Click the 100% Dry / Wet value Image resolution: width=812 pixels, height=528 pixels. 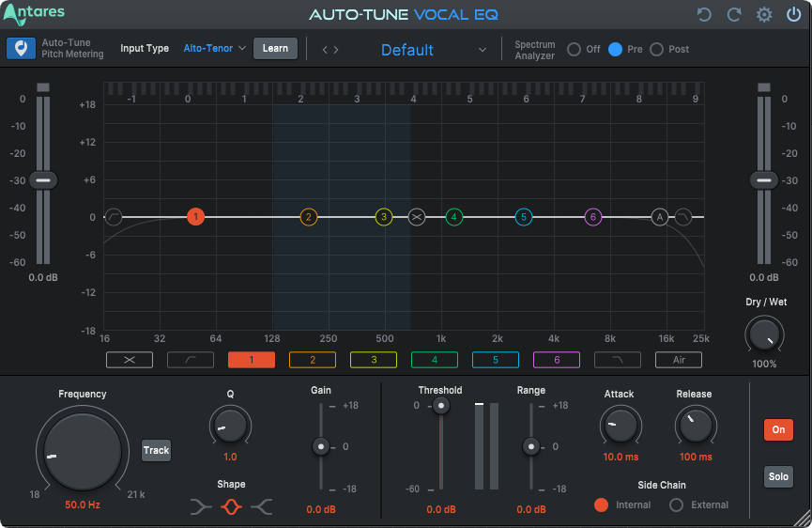(x=764, y=365)
